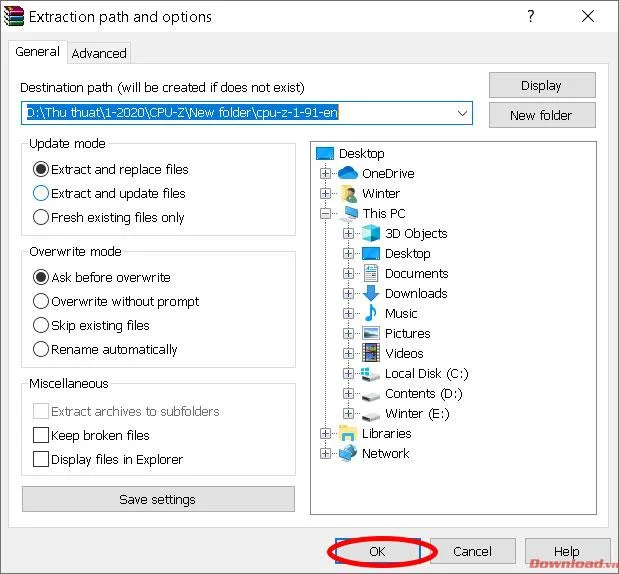This screenshot has width=619, height=574.
Task: Expand the Music tree node
Action: point(348,313)
